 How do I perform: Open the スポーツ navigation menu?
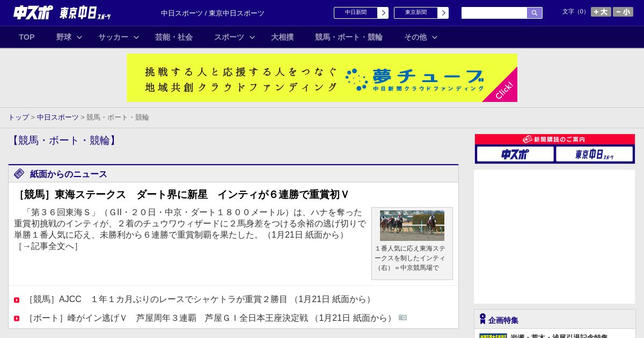(229, 37)
